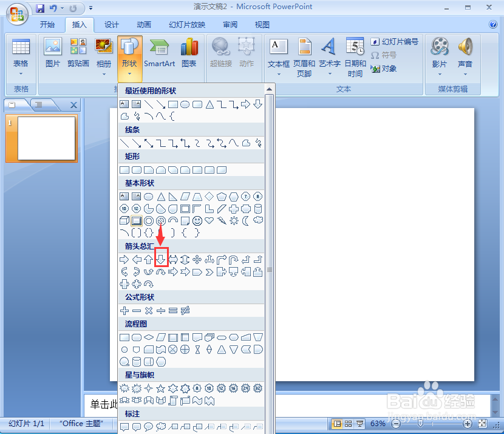Pick the cloud basic shape
This screenshot has width=504, height=434.
coord(258,220)
